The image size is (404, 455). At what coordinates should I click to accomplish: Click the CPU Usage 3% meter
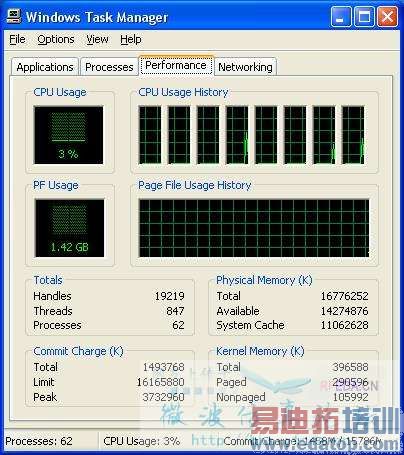click(x=68, y=135)
